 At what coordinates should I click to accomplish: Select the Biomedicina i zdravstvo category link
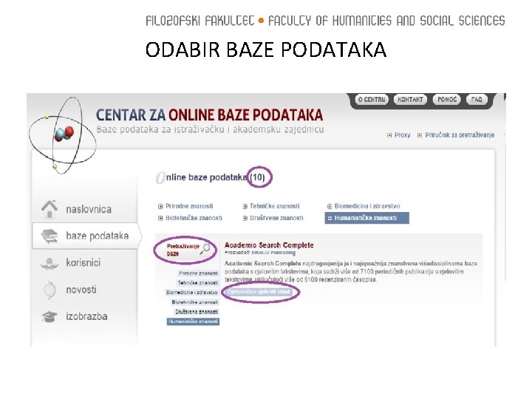tap(367, 206)
